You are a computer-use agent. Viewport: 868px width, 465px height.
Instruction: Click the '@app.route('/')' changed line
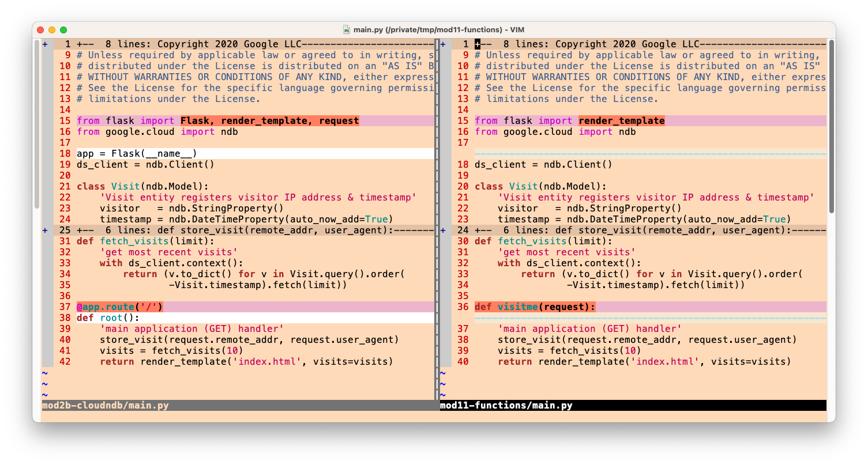click(120, 307)
